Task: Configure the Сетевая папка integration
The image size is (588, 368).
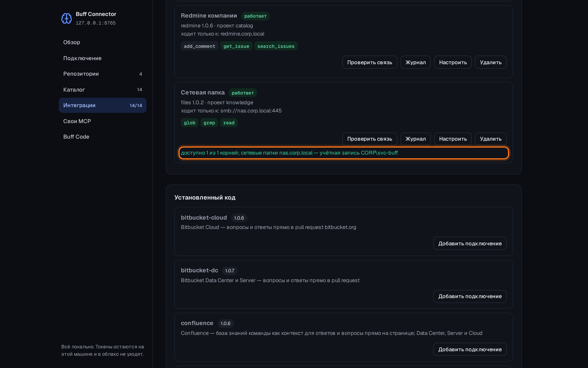Action: pos(453,139)
